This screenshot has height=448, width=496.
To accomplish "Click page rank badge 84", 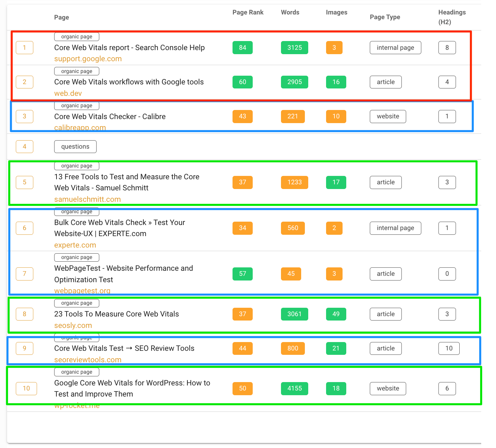I will (x=243, y=48).
